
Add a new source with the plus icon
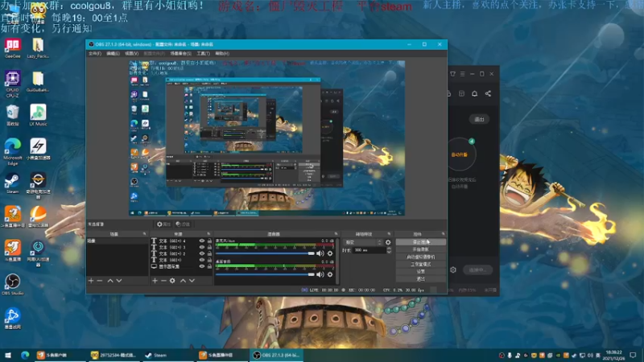(x=155, y=281)
